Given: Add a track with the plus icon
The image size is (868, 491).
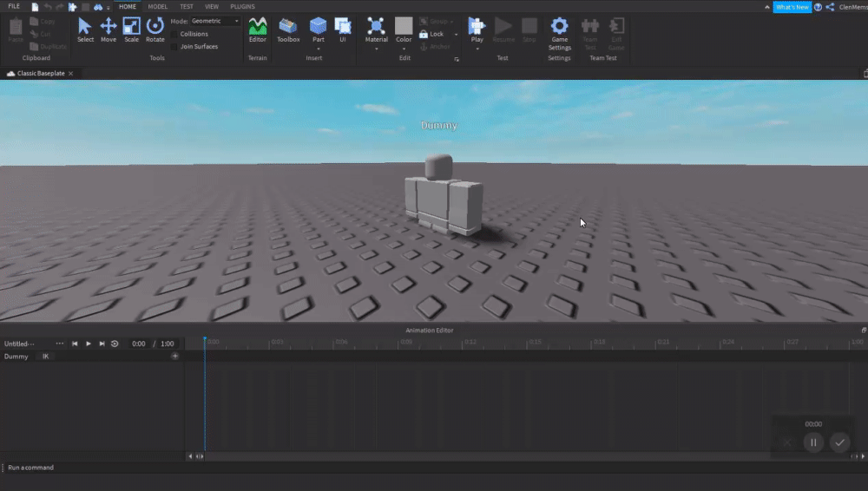Looking at the screenshot, I should point(175,356).
